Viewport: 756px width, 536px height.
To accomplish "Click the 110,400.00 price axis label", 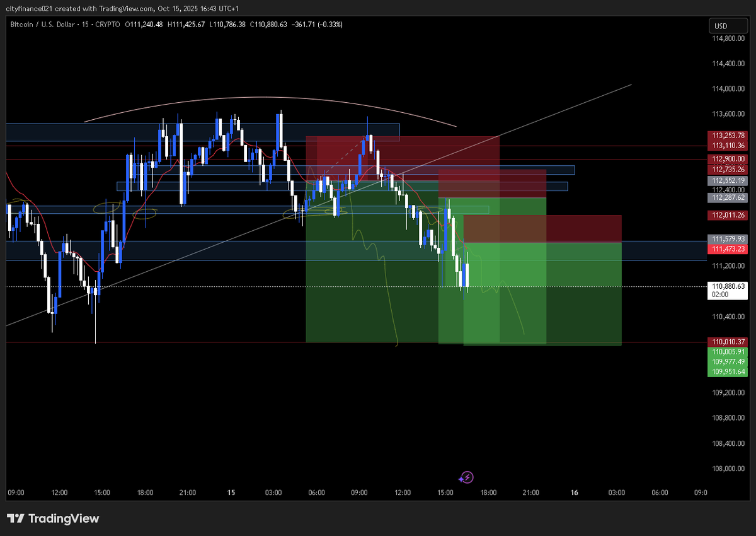I will pyautogui.click(x=728, y=317).
